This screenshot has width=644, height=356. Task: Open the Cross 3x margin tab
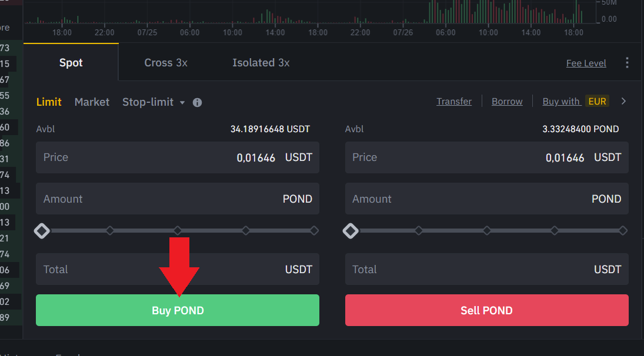[166, 63]
